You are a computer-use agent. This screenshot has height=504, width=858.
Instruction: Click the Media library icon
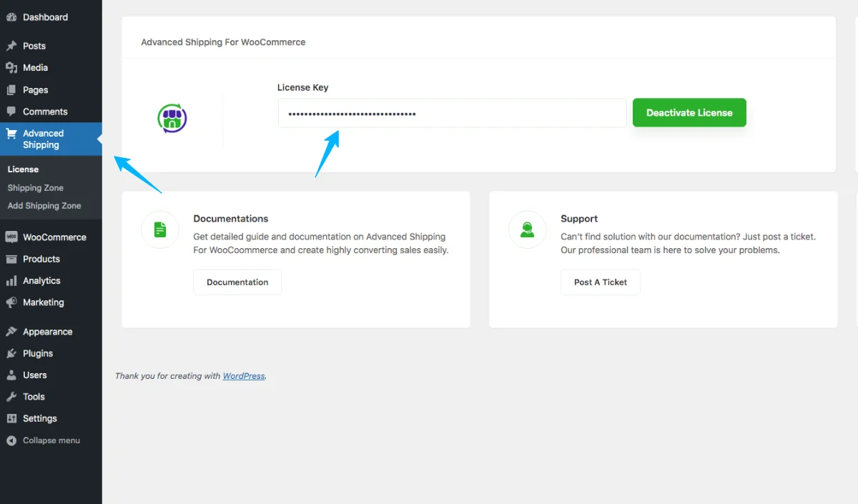(11, 68)
